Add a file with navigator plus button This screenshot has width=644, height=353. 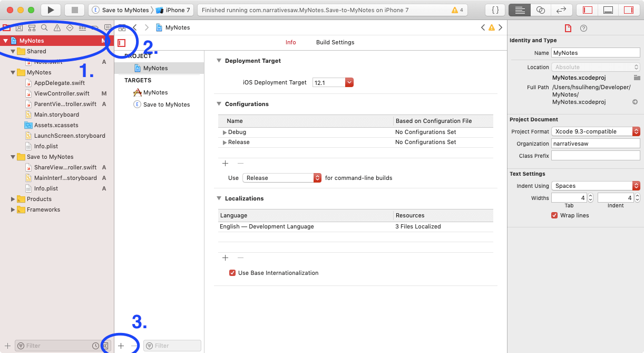click(7, 346)
